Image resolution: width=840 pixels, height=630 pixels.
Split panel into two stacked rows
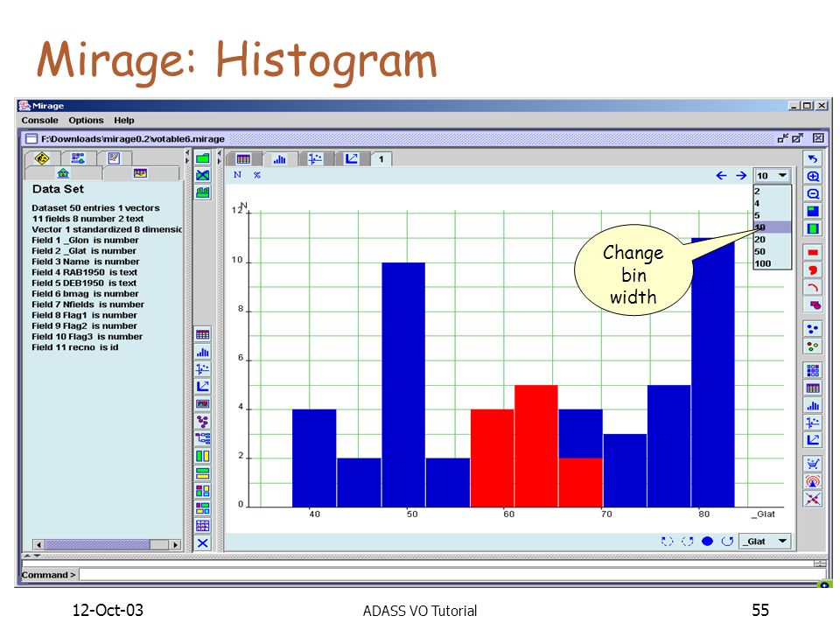(x=202, y=473)
